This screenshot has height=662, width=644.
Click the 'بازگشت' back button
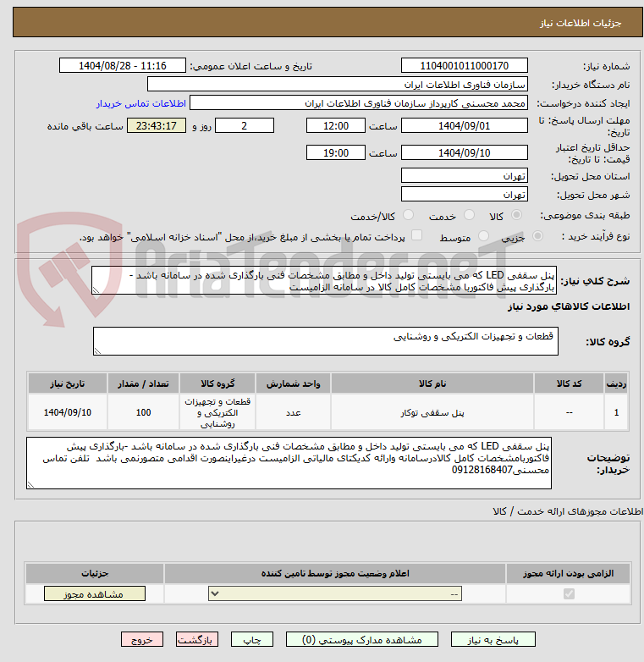pyautogui.click(x=196, y=640)
